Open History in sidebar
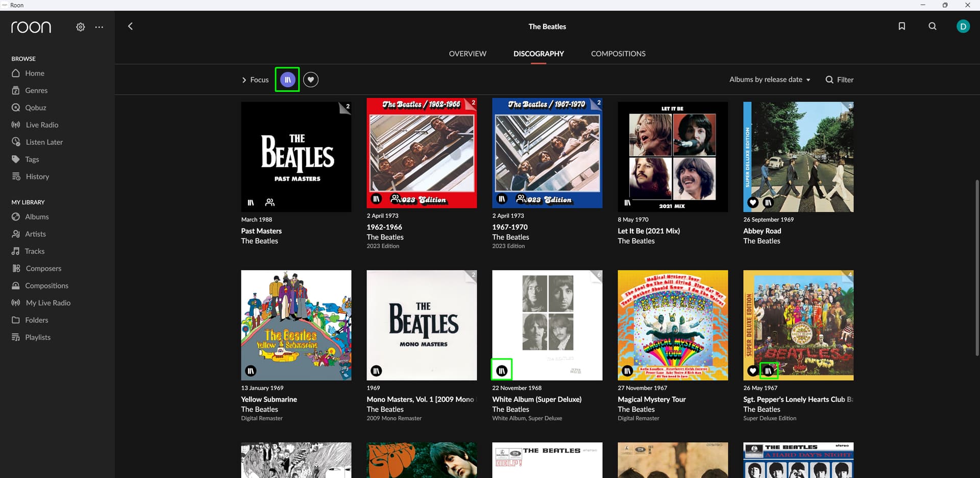 click(31, 177)
